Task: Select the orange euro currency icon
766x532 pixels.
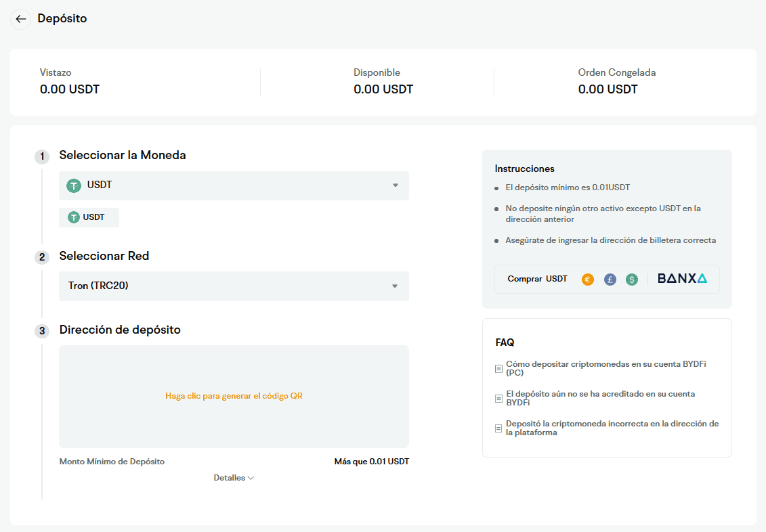Action: tap(588, 279)
